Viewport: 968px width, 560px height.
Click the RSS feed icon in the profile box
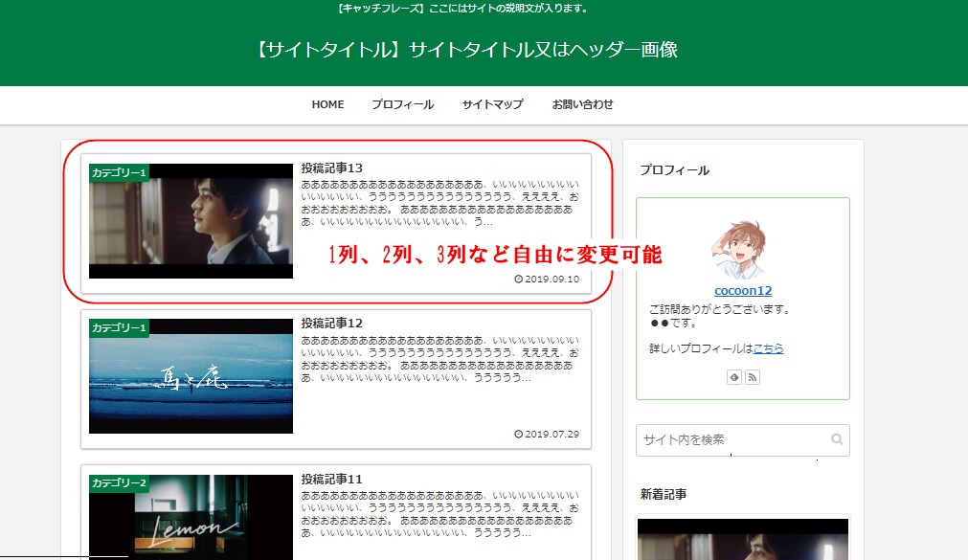tap(752, 377)
